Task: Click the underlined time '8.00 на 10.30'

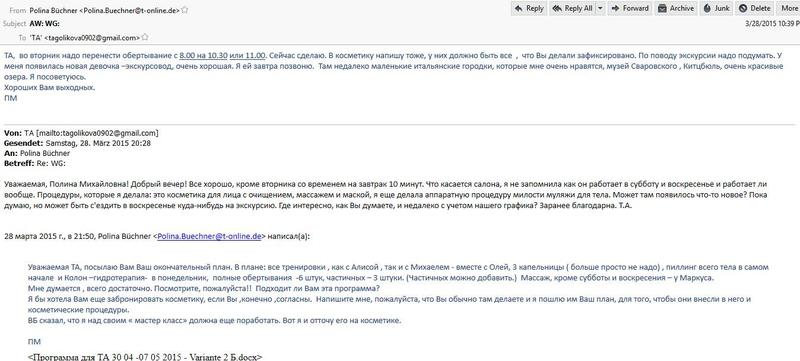Action: point(204,56)
